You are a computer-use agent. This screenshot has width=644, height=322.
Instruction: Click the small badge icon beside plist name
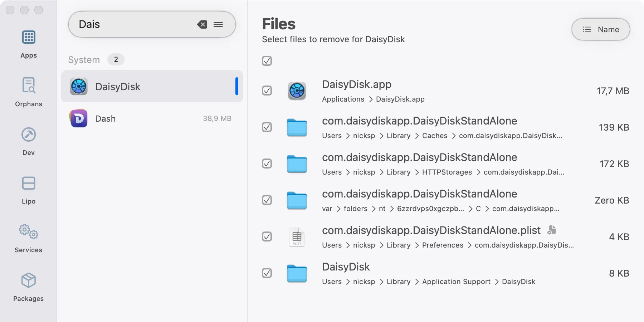(552, 230)
